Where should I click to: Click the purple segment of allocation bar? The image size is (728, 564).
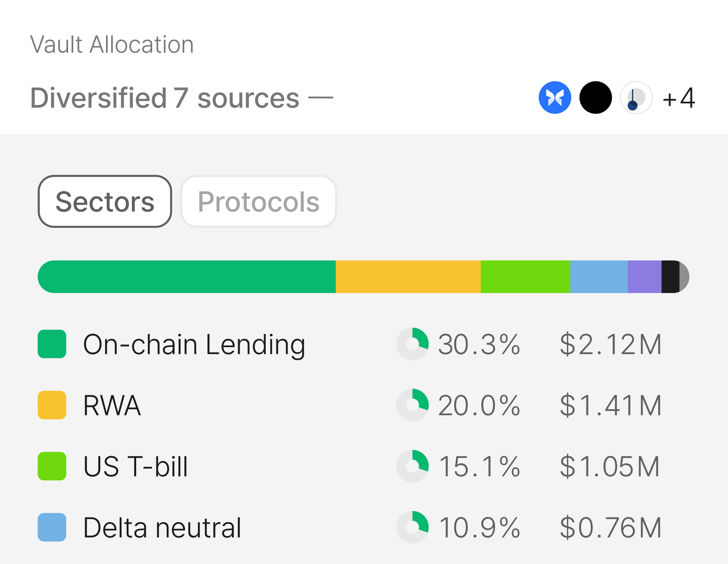[645, 277]
